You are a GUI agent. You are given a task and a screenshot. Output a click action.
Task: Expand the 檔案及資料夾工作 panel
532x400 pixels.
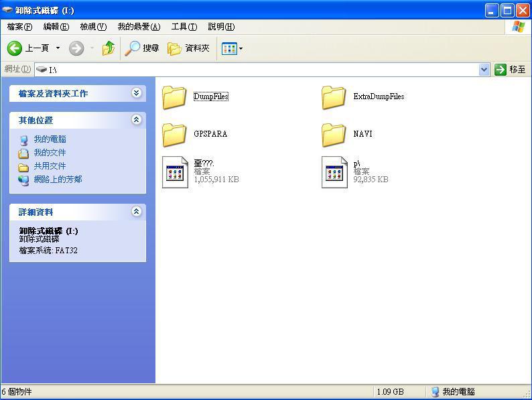[137, 93]
